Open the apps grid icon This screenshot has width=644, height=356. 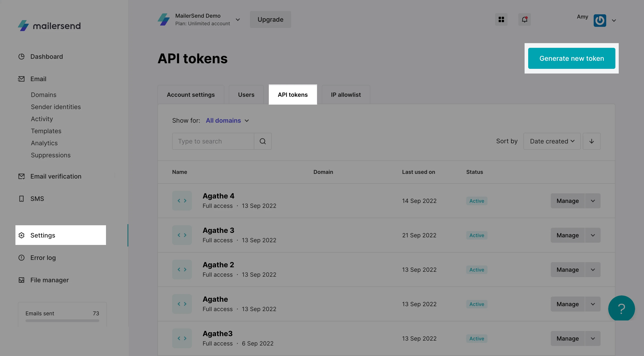point(501,19)
